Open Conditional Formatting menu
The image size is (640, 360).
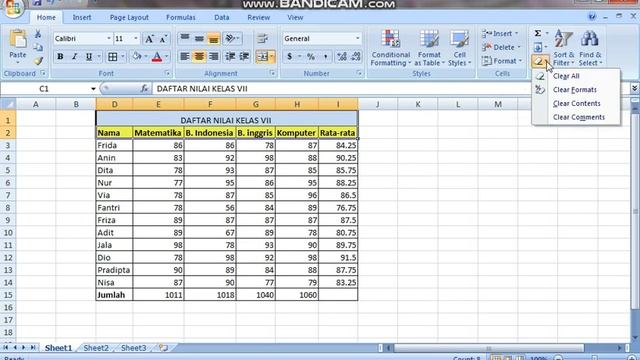coord(391,48)
